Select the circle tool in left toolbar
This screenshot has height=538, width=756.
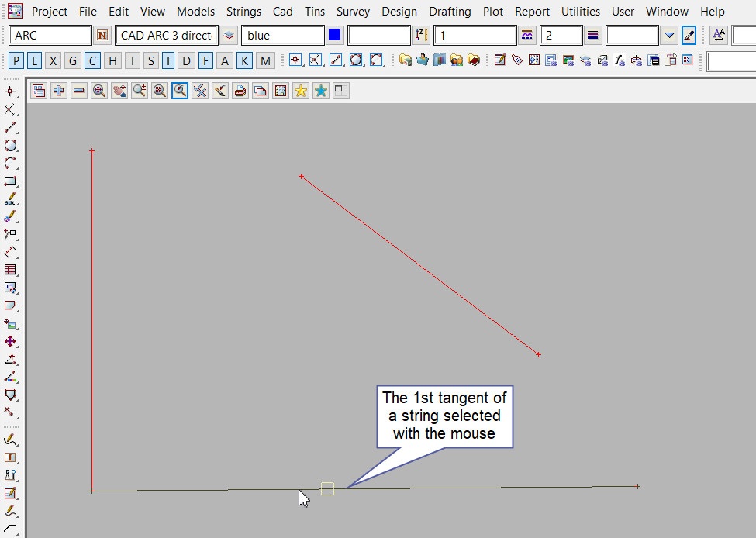click(11, 145)
